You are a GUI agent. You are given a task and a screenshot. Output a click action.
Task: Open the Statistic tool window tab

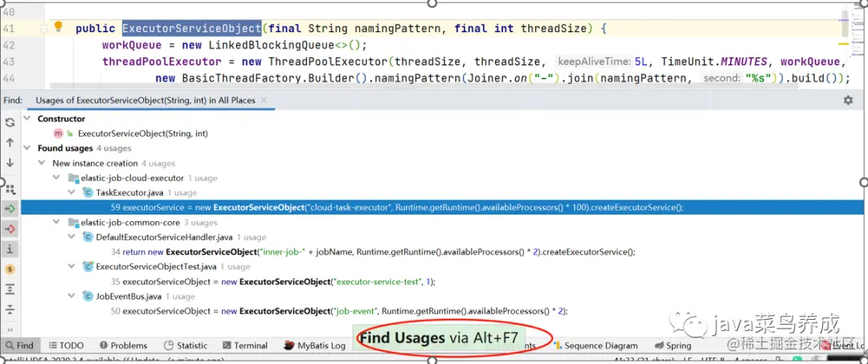coord(186,346)
